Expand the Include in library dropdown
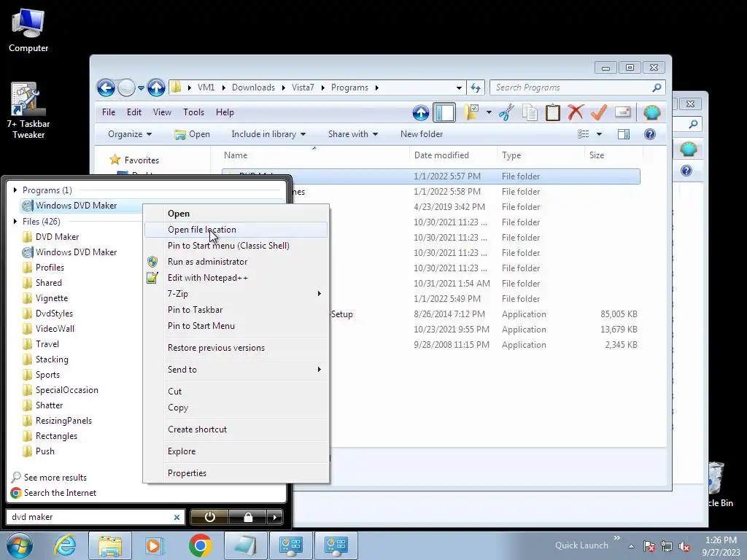Viewport: 747px width, 560px height. 268,134
